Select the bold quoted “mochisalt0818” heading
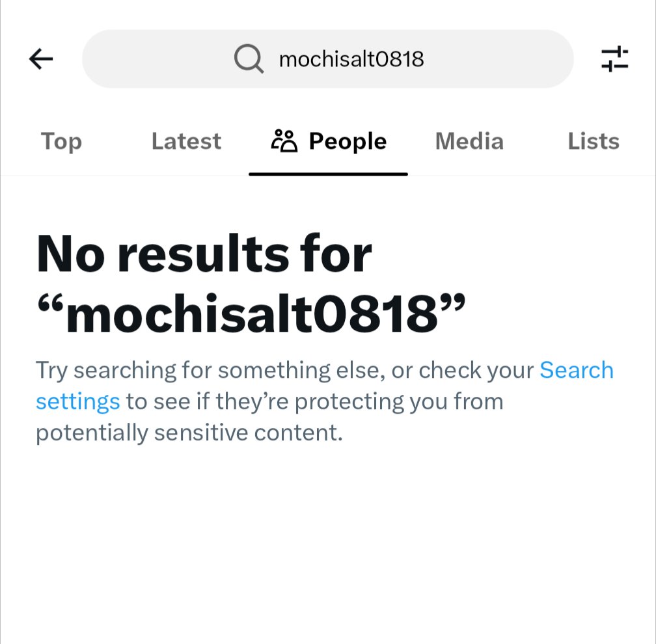The height and width of the screenshot is (644, 656). tap(251, 314)
